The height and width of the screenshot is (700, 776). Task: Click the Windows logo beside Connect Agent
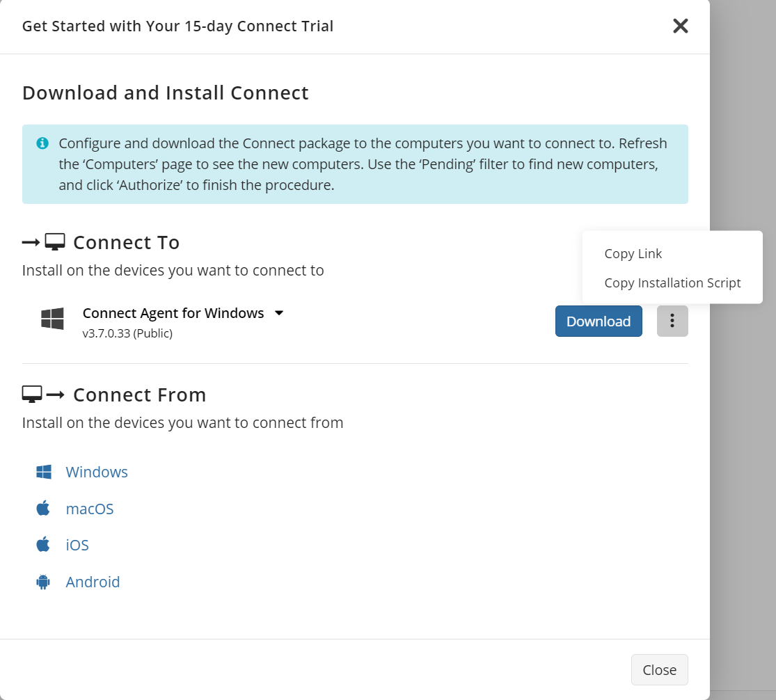click(x=52, y=319)
